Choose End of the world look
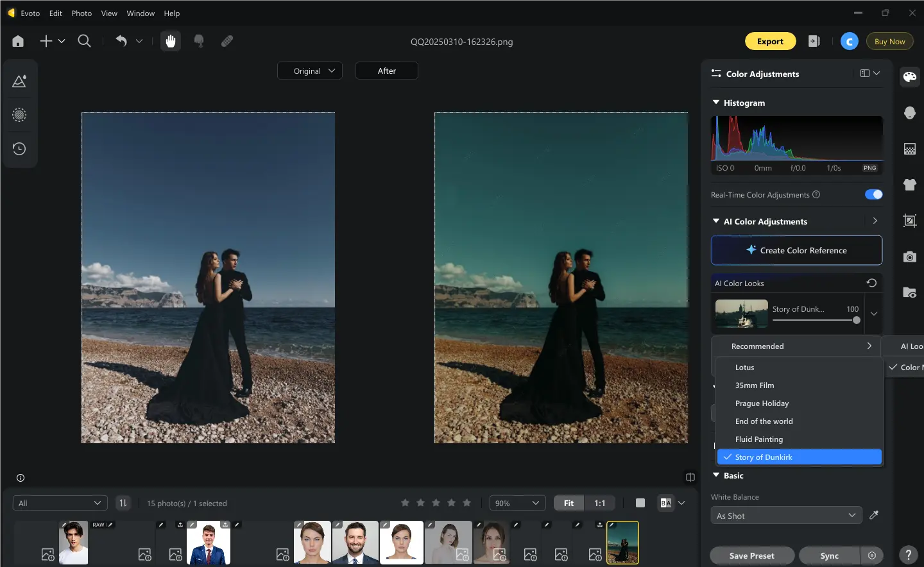Image resolution: width=924 pixels, height=567 pixels. click(800, 421)
